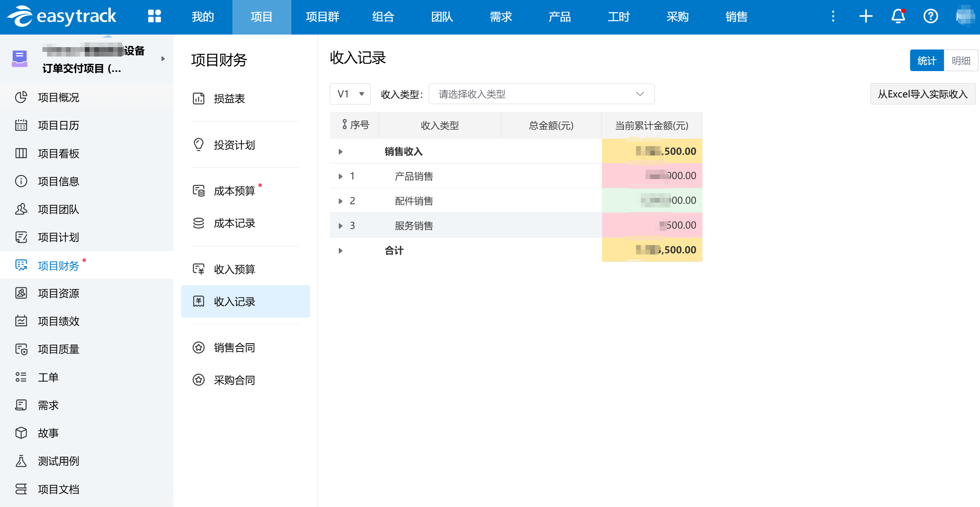Select 销售合同 in finance menu
The width and height of the screenshot is (980, 507).
coord(234,348)
